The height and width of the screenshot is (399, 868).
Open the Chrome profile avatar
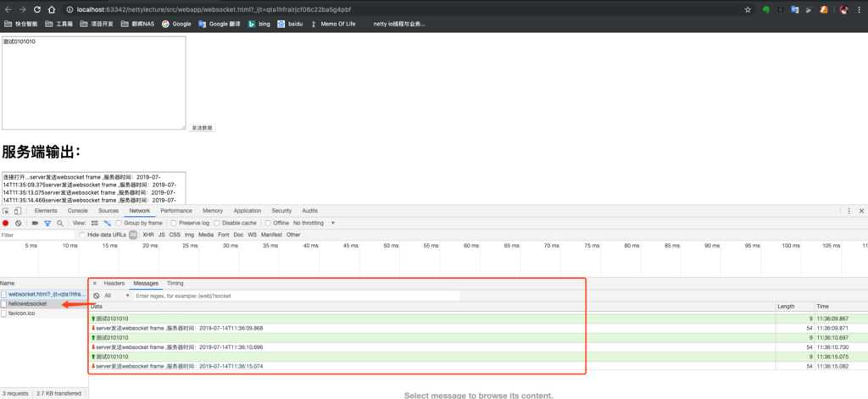(x=843, y=9)
